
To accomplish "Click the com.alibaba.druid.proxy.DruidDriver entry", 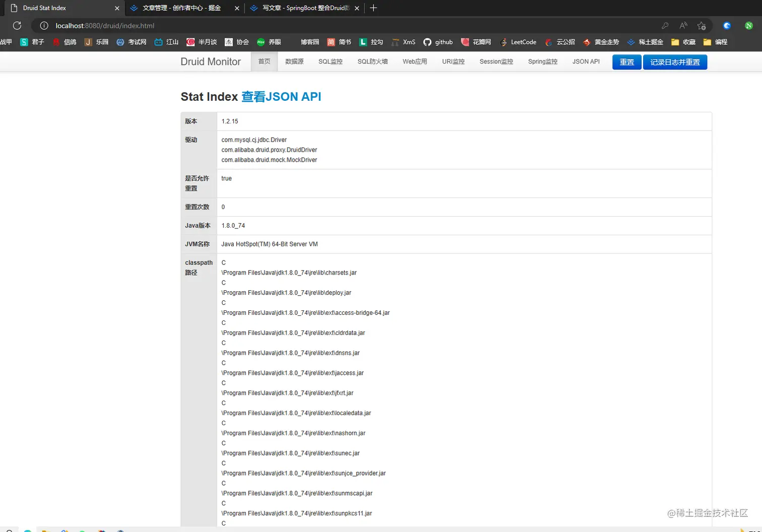I will click(269, 150).
